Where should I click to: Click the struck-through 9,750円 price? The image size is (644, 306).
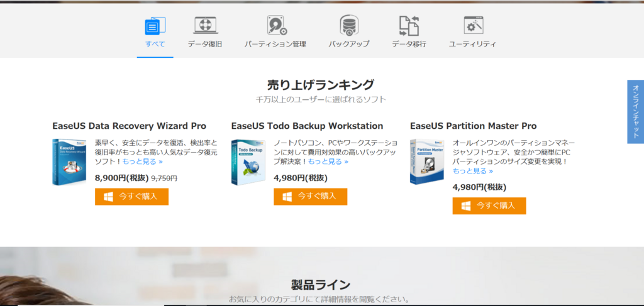coord(165,178)
